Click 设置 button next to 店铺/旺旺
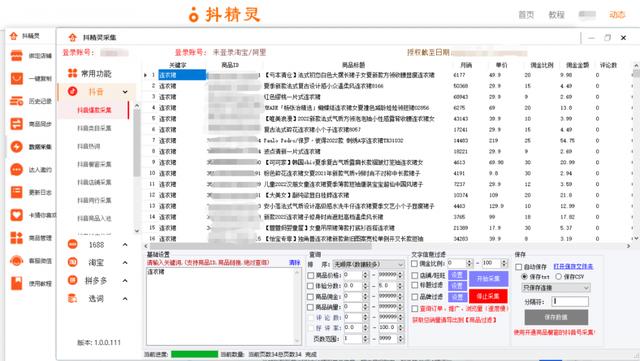Image resolution: width=640 pixels, height=361 pixels. [x=458, y=275]
